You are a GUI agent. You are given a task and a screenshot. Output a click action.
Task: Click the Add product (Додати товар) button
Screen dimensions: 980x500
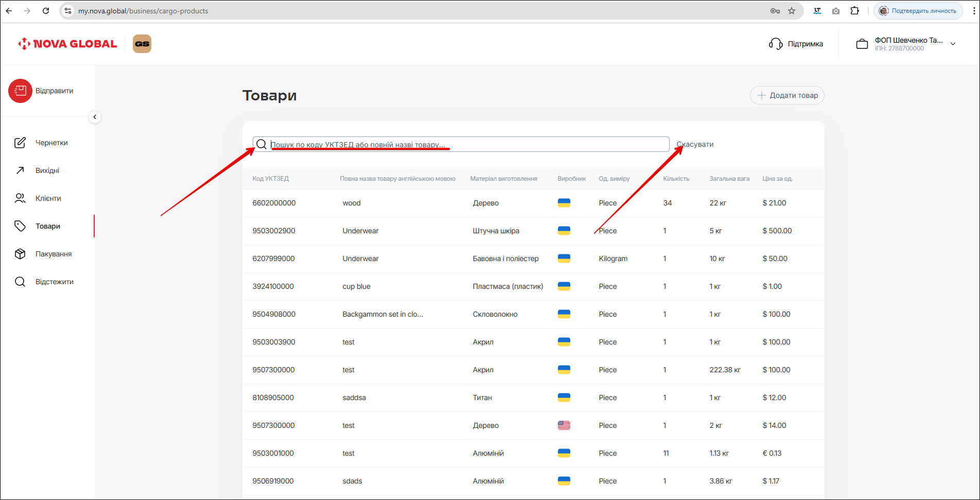(786, 95)
